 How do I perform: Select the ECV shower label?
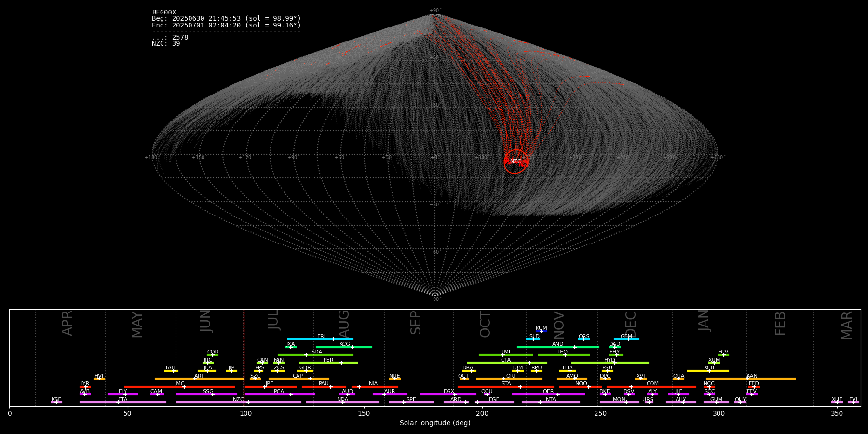pos(723,352)
